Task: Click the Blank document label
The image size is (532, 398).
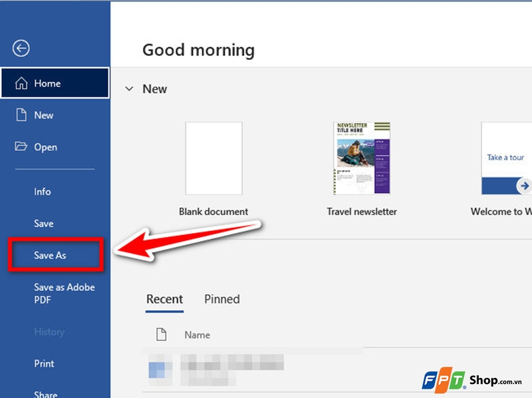Action: coord(213,212)
